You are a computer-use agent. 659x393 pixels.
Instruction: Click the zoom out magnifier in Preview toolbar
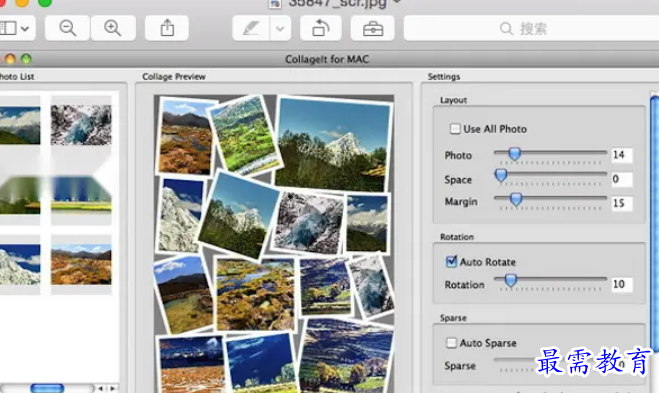(x=67, y=28)
